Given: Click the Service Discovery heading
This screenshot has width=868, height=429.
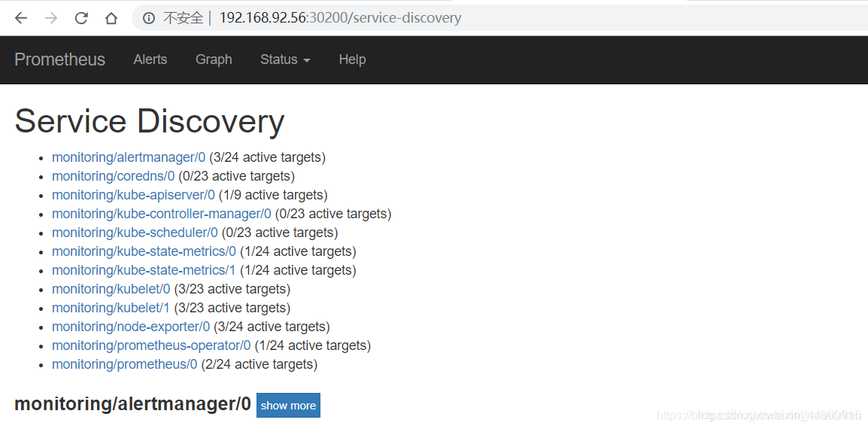Looking at the screenshot, I should (x=150, y=121).
